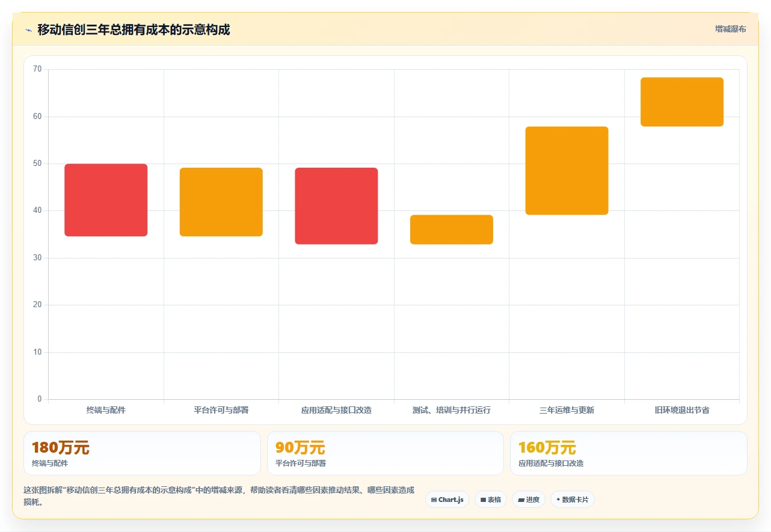Click the x-axis label 三年运维与更新
This screenshot has width=771, height=532.
[567, 410]
